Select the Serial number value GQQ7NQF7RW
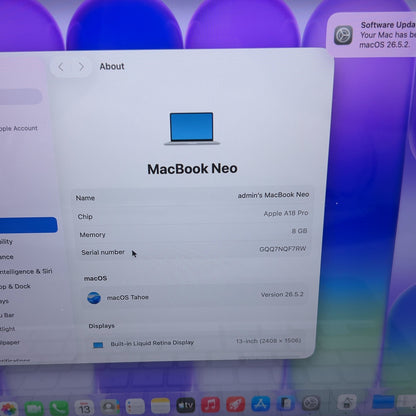Viewport: 416px width, 416px height. [x=283, y=249]
